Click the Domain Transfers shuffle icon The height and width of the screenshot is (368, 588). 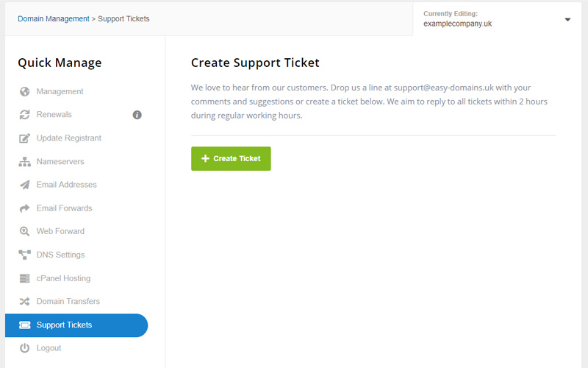pos(24,302)
